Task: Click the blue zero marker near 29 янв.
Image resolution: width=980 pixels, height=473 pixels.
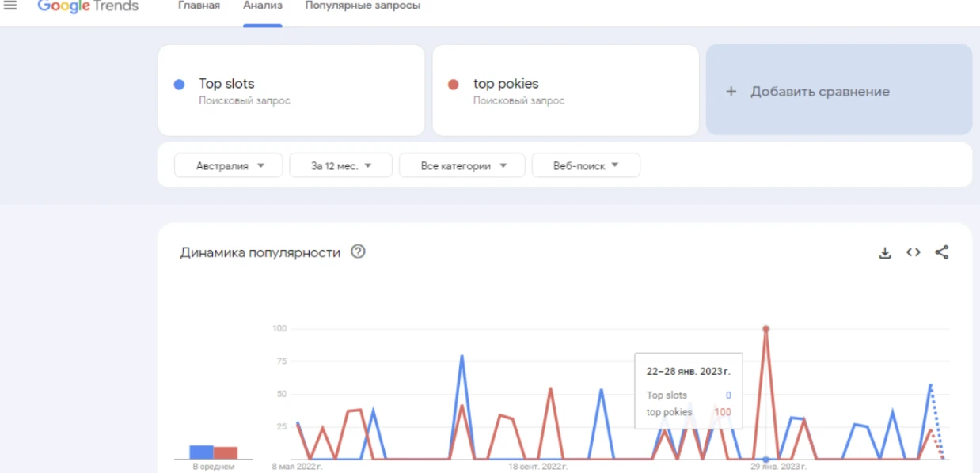Action: pos(765,460)
